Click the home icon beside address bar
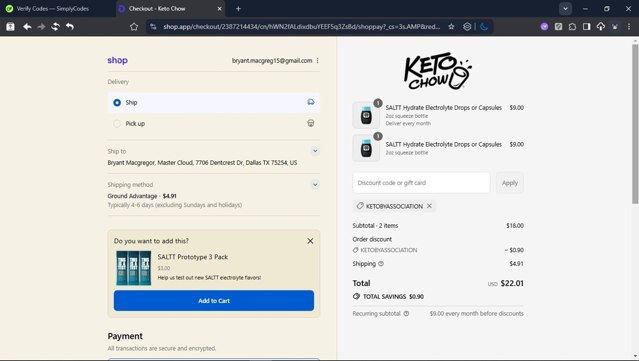Viewport: 639px width, 361px height. coord(134,27)
